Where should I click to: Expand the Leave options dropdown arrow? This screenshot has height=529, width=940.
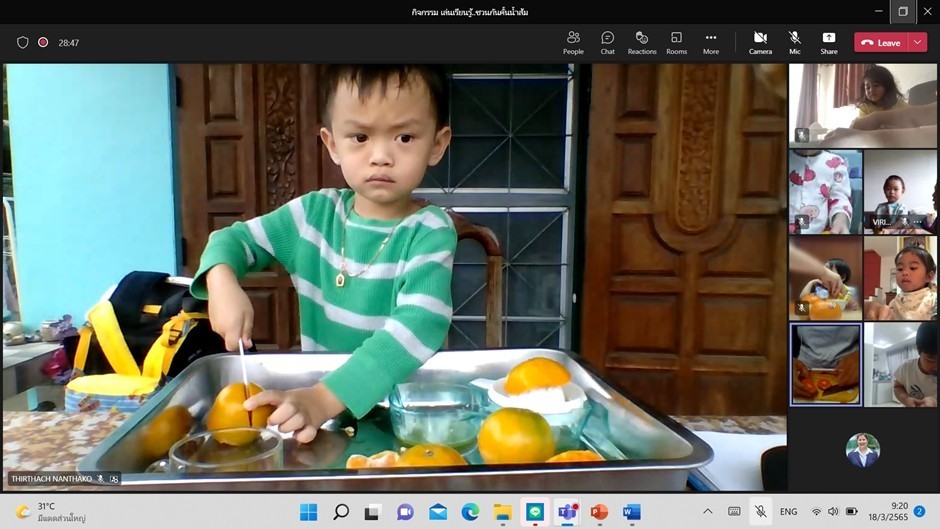[x=917, y=43]
